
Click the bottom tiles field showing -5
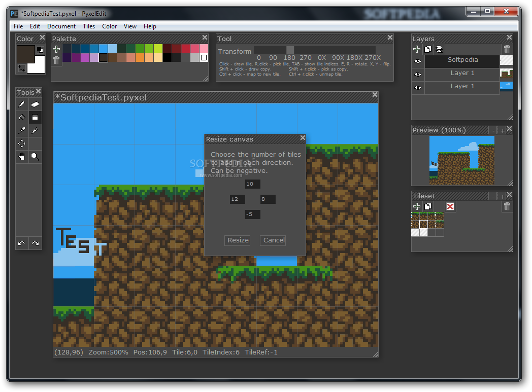pyautogui.click(x=252, y=215)
